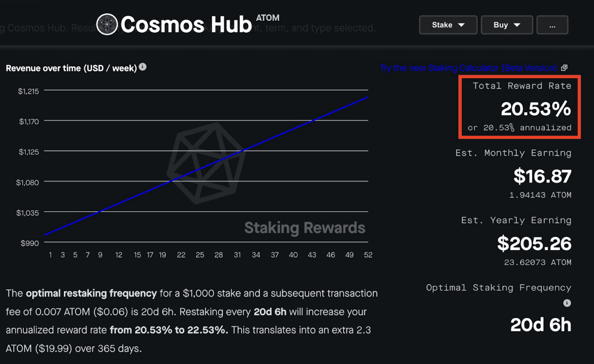Select the highlighted Total Reward Rate box
The height and width of the screenshot is (364, 594).
click(x=519, y=107)
